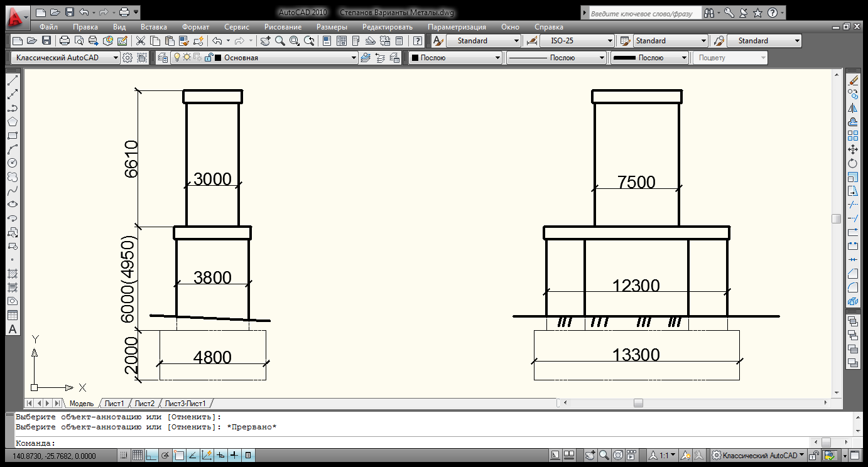This screenshot has width=868, height=467.
Task: Click the Workspace settings gear icon
Action: [x=127, y=58]
